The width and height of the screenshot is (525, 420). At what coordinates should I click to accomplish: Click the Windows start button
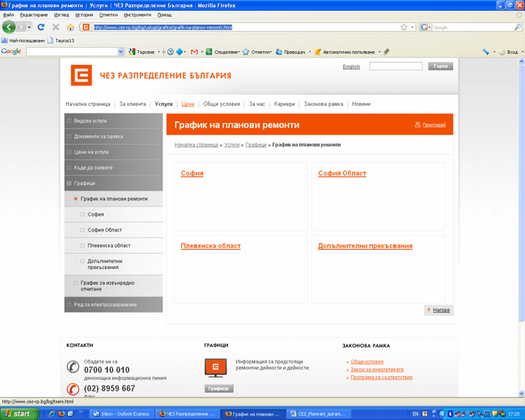click(x=19, y=414)
